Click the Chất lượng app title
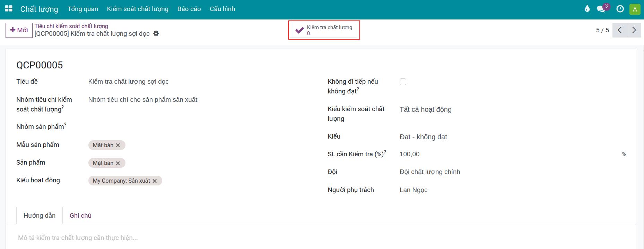 (39, 9)
